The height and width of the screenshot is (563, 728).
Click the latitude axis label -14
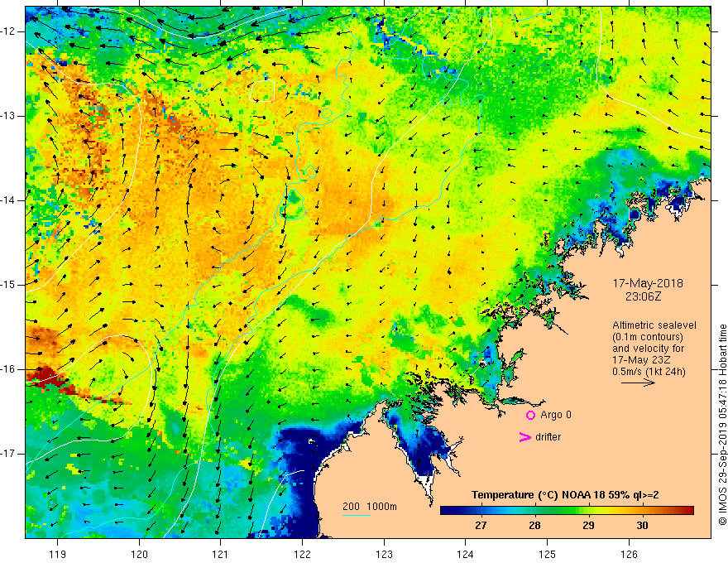coord(8,200)
